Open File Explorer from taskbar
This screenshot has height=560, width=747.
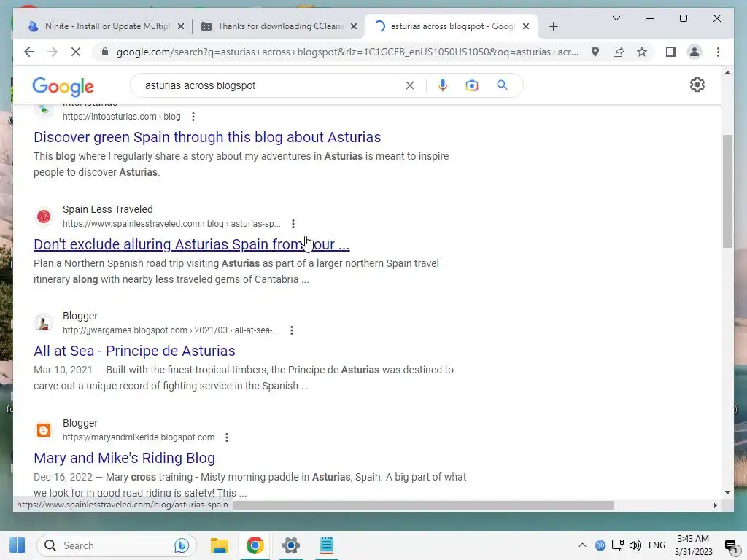219,545
